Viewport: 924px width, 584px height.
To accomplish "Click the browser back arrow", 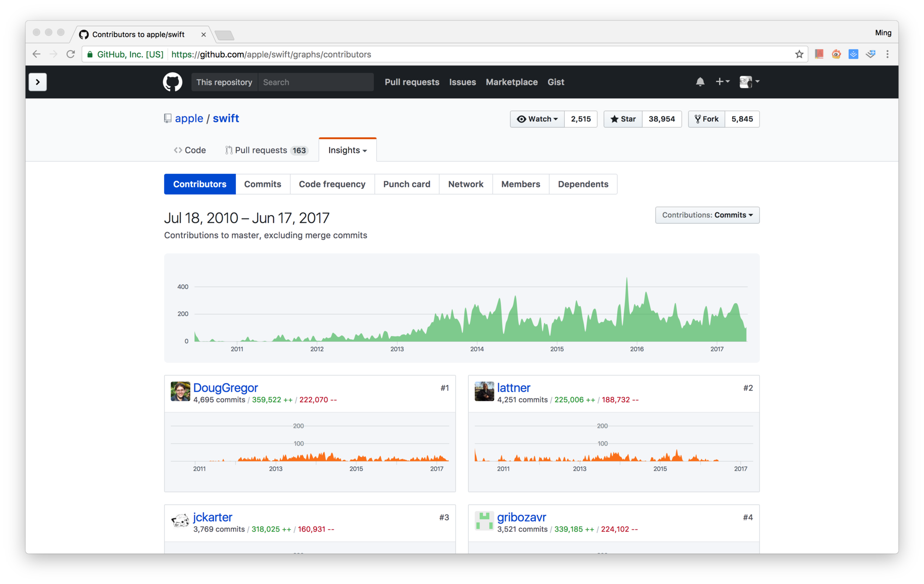I will point(36,55).
